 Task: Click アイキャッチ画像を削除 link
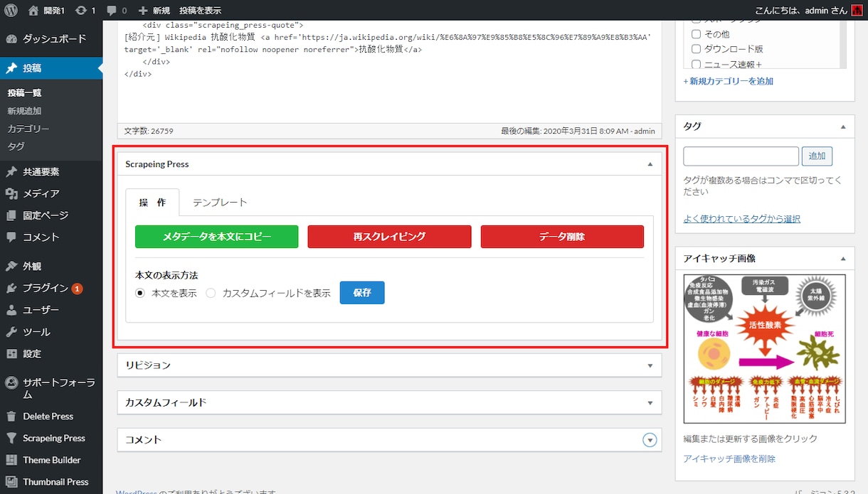[x=729, y=459]
